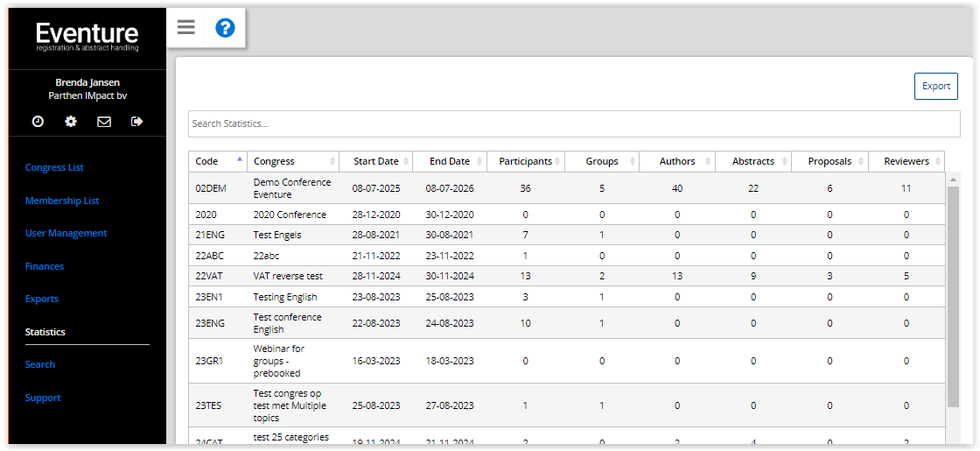980x451 pixels.
Task: Select code cell 23TES
Action: click(x=218, y=405)
